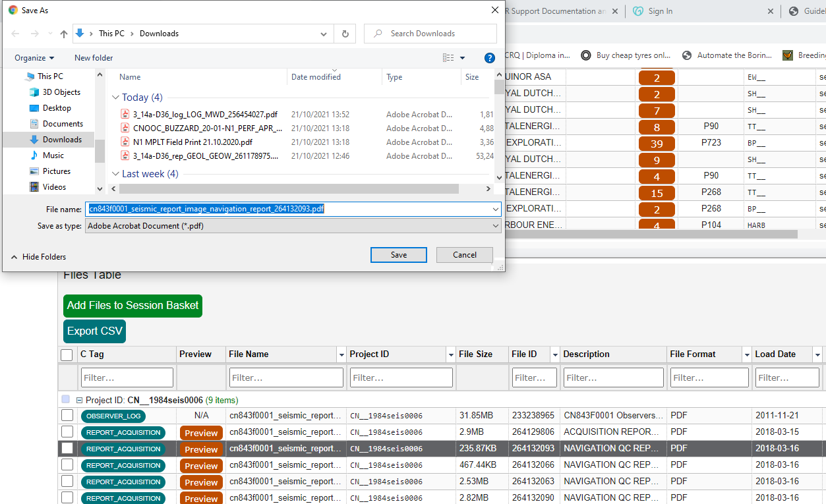
Task: Click PDF icon of 3_14a-D36_log_LOG_MWD file
Action: click(x=125, y=114)
